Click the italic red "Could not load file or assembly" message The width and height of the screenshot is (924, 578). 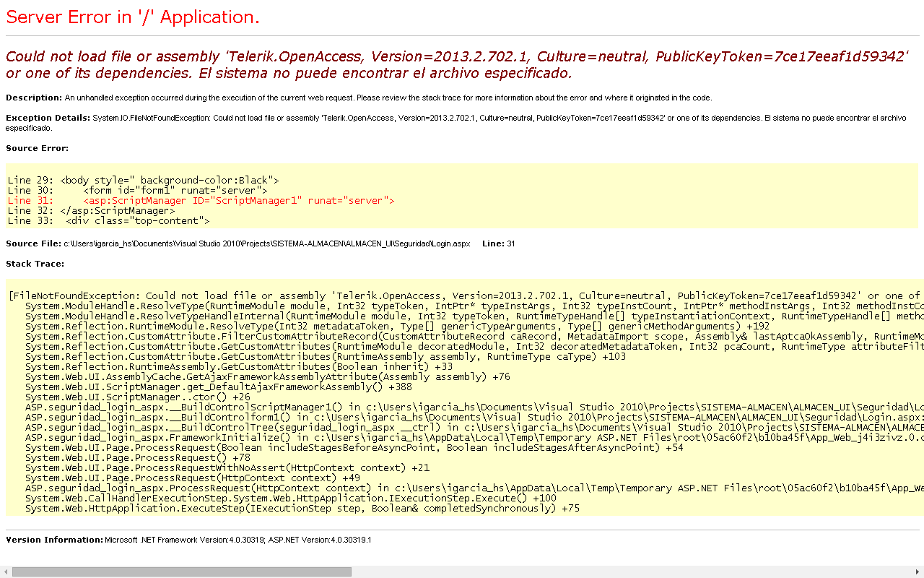point(457,65)
